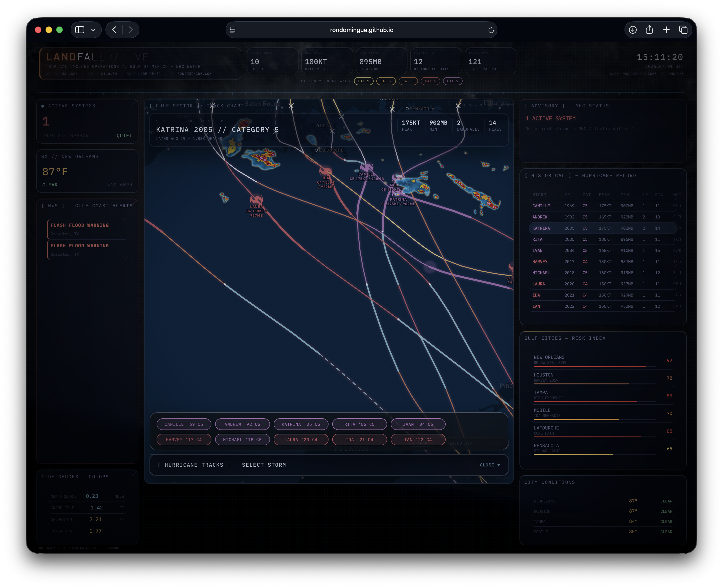
Task: Select MICHAEL row in hurricane record
Action: coord(603,273)
